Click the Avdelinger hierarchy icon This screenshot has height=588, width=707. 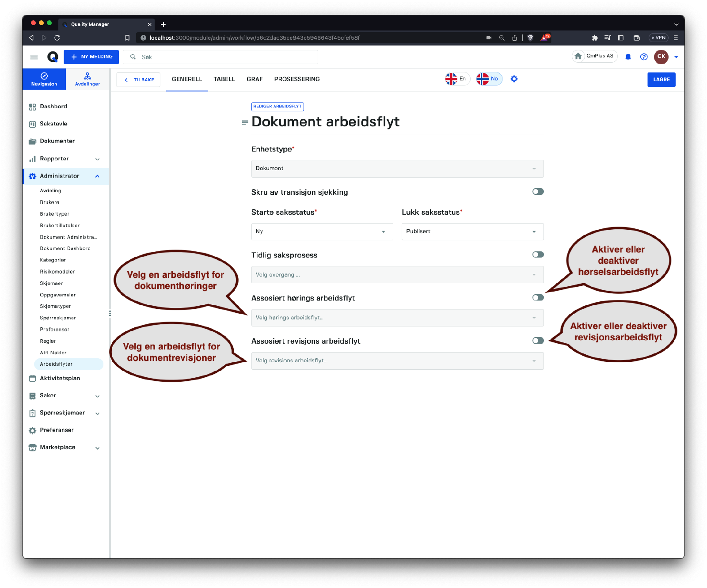[x=87, y=76]
